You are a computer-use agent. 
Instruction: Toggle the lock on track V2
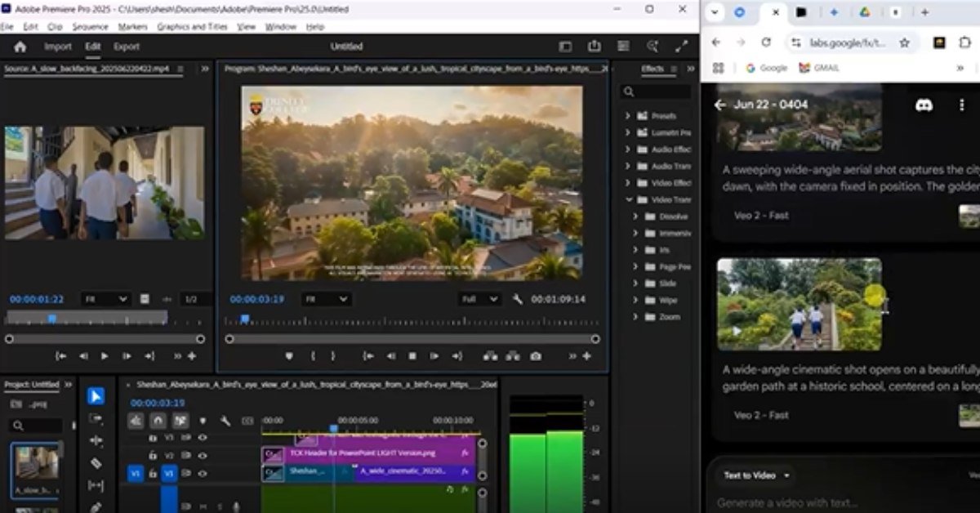coord(152,455)
